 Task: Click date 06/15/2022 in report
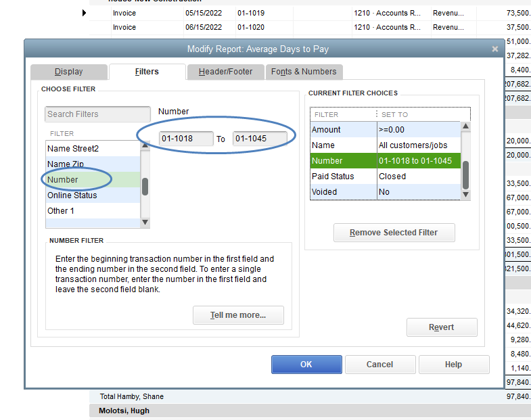click(204, 27)
